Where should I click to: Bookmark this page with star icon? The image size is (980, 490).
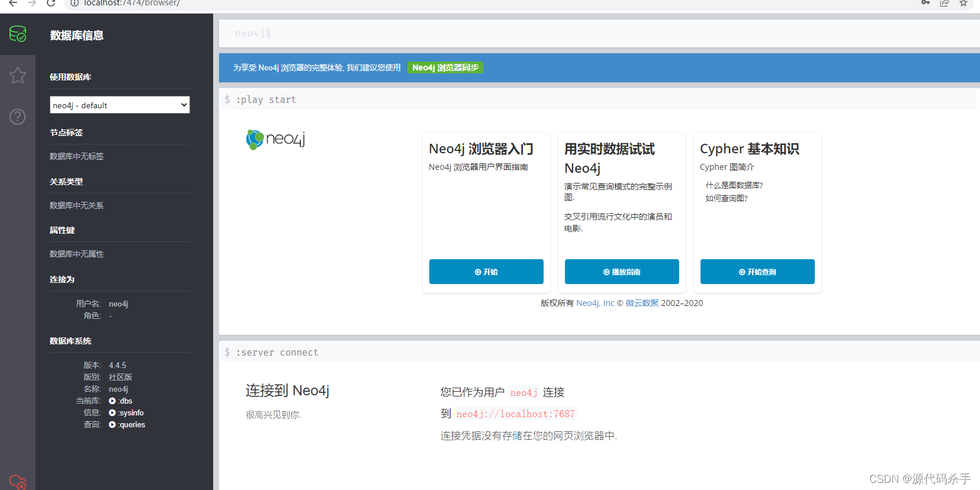pyautogui.click(x=963, y=3)
